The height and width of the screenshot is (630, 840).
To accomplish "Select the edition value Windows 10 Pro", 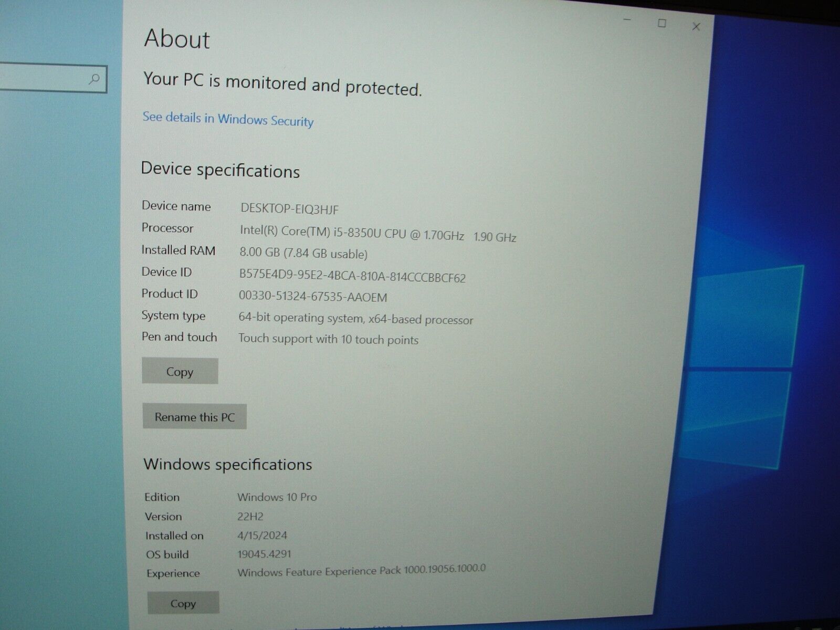I will pyautogui.click(x=277, y=497).
